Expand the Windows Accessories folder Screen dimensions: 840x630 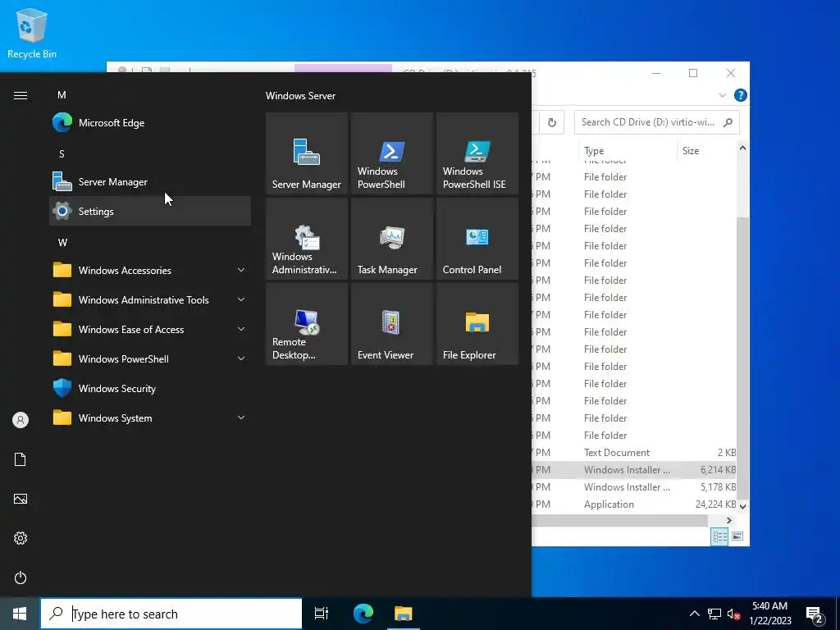tap(150, 270)
